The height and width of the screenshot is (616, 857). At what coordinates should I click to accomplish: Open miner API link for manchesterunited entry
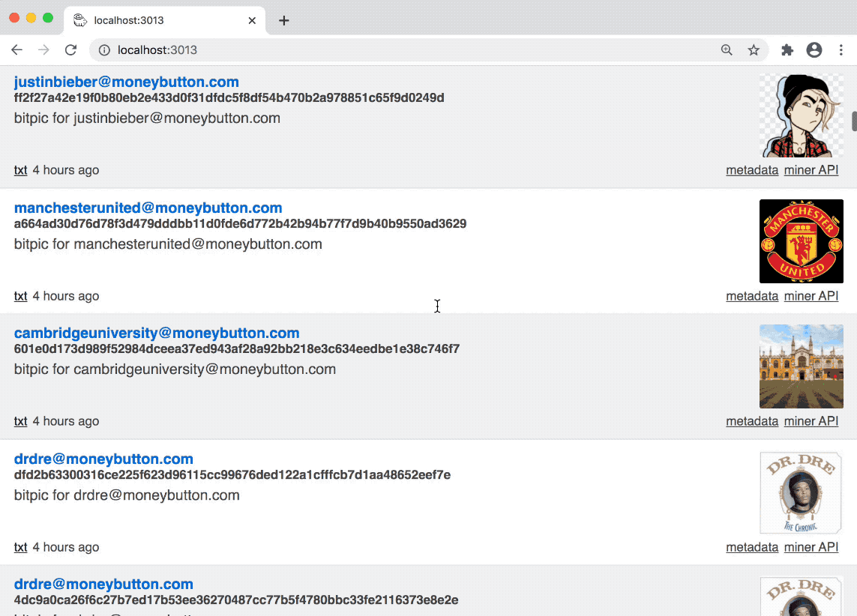[x=811, y=297]
